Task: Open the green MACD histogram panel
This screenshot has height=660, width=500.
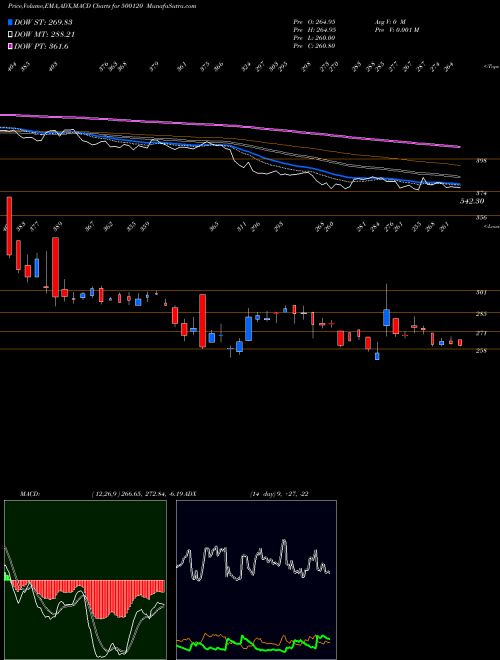Action: click(x=85, y=580)
